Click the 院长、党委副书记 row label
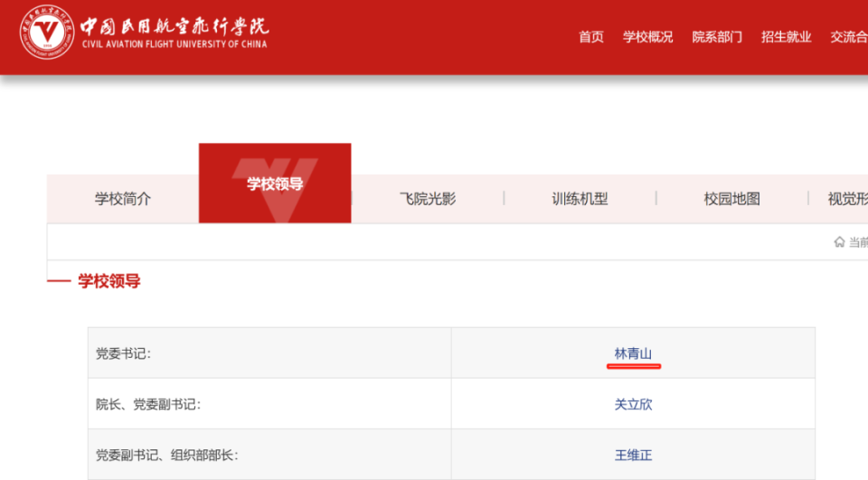868x480 pixels. [x=148, y=405]
